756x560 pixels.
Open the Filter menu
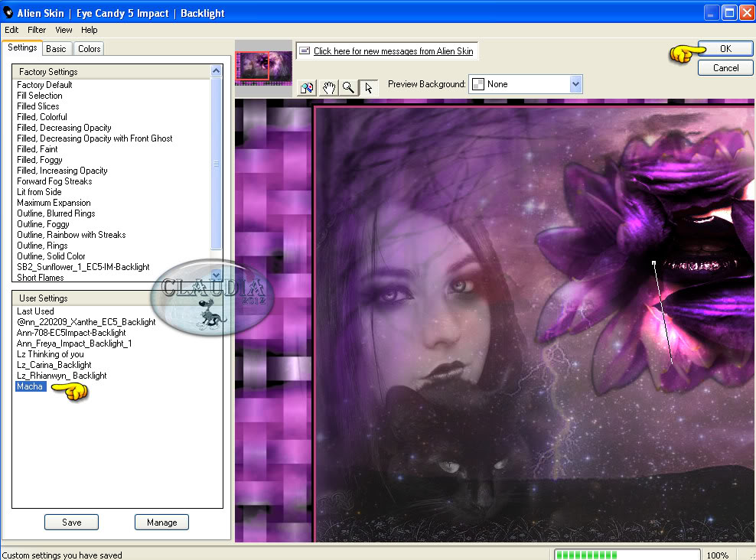(x=37, y=30)
